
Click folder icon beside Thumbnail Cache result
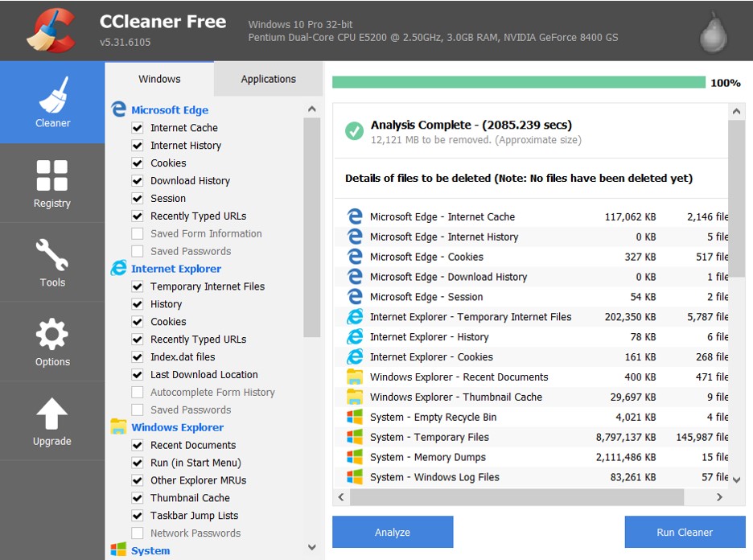[355, 397]
